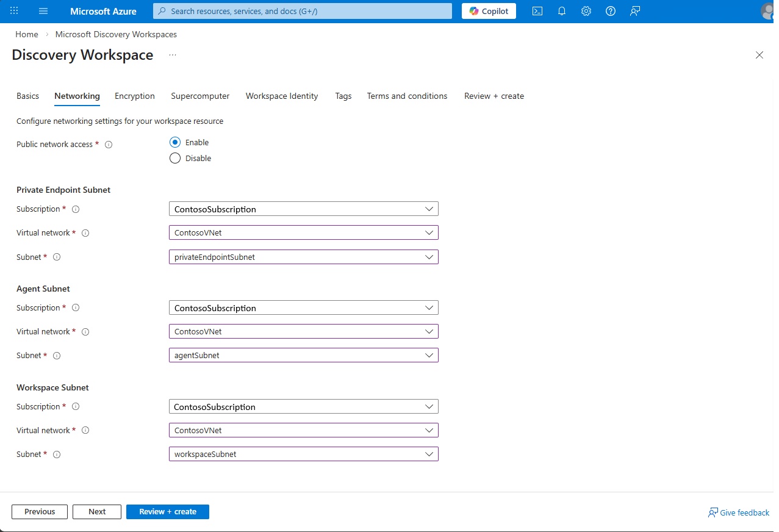Open the workspaceSubnet dropdown
779x532 pixels.
(304, 454)
